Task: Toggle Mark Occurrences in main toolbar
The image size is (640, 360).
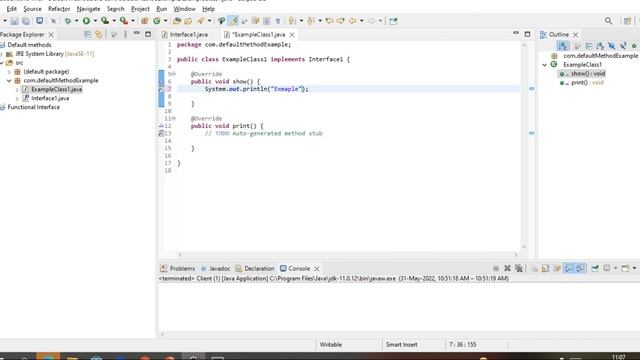Action: pos(233,21)
